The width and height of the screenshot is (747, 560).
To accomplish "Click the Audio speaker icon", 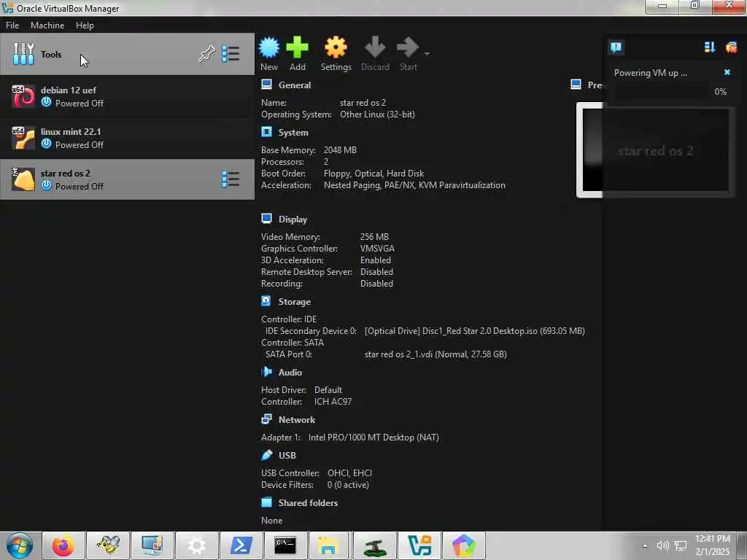I will pyautogui.click(x=266, y=372).
